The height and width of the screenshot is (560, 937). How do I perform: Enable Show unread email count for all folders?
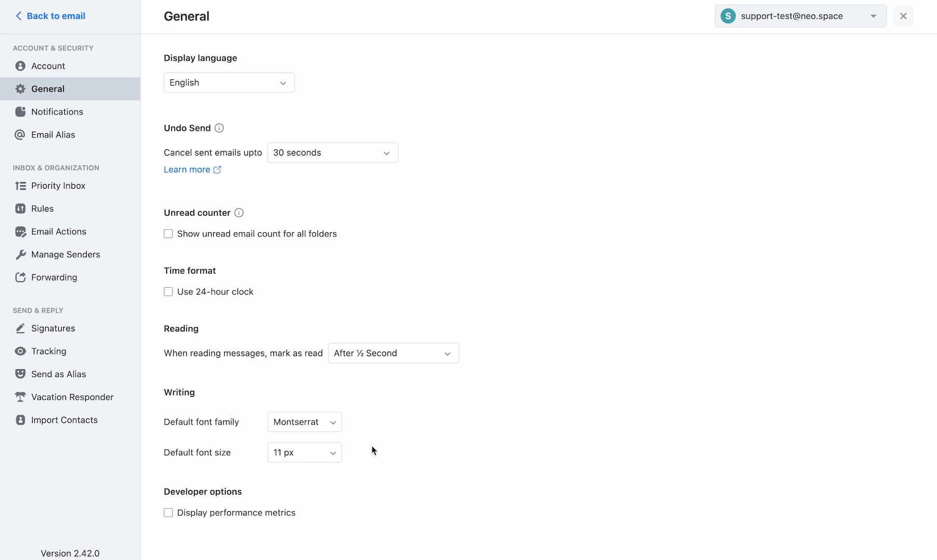168,234
